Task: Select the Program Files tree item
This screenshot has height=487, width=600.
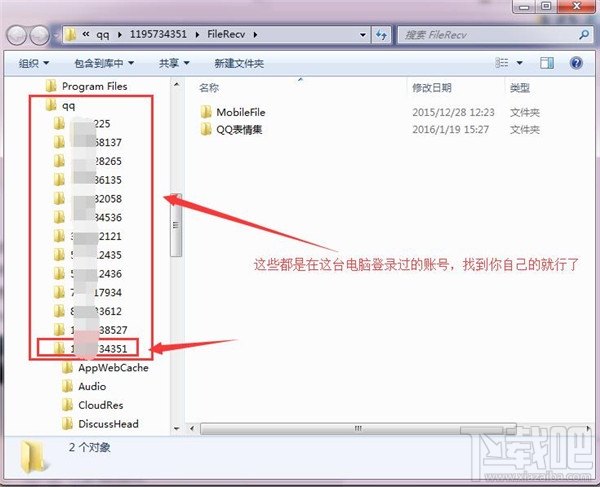Action: tap(86, 86)
